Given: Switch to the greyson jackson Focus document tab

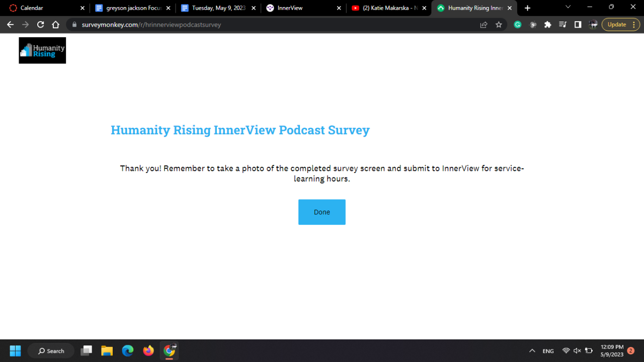Looking at the screenshot, I should (132, 8).
